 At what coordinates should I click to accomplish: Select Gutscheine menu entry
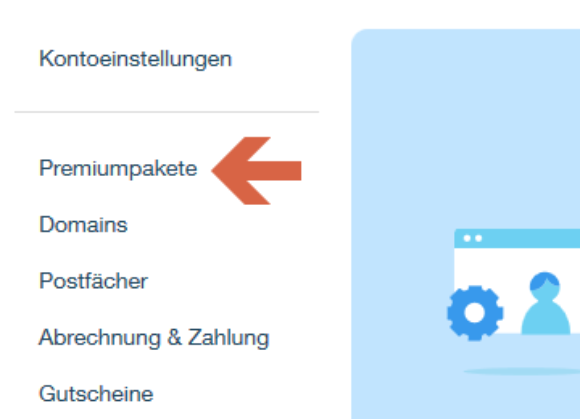(96, 393)
